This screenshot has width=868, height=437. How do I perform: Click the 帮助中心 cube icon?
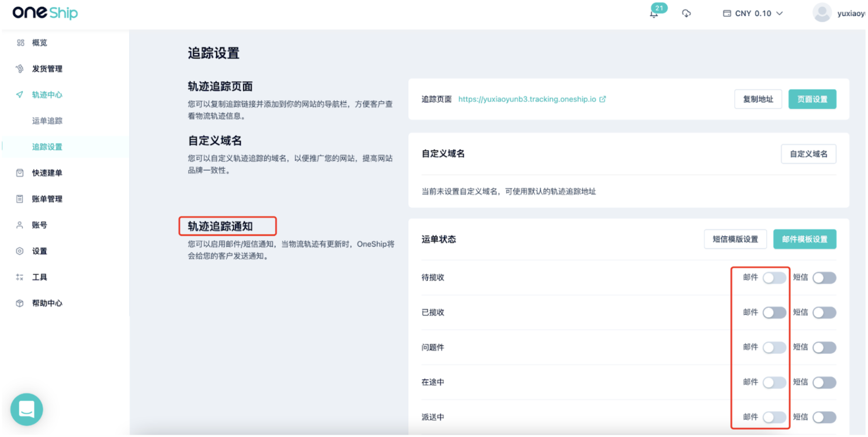20,303
